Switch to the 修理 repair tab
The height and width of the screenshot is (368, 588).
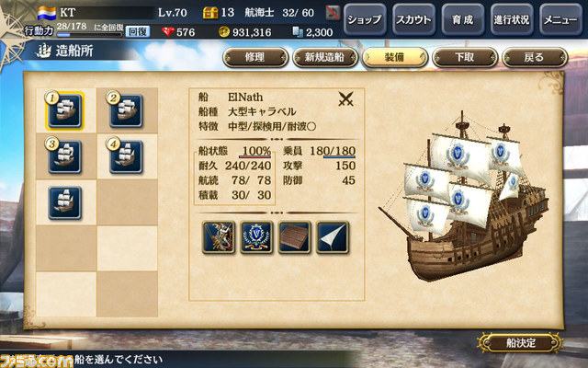tap(255, 57)
